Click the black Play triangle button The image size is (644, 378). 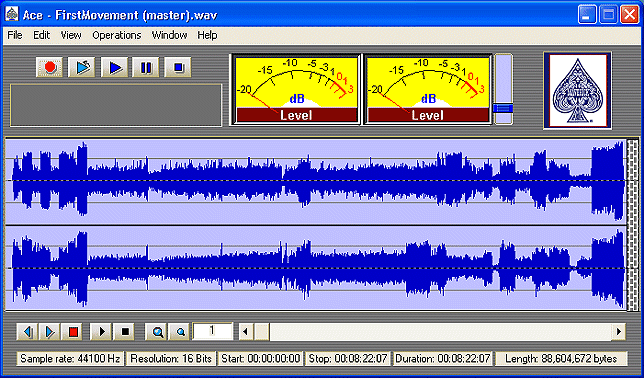click(101, 332)
